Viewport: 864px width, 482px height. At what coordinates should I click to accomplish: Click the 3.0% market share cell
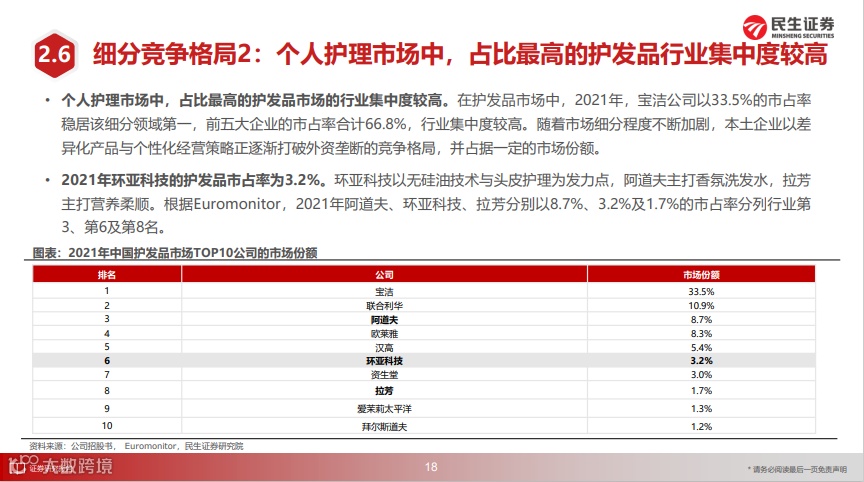click(701, 375)
